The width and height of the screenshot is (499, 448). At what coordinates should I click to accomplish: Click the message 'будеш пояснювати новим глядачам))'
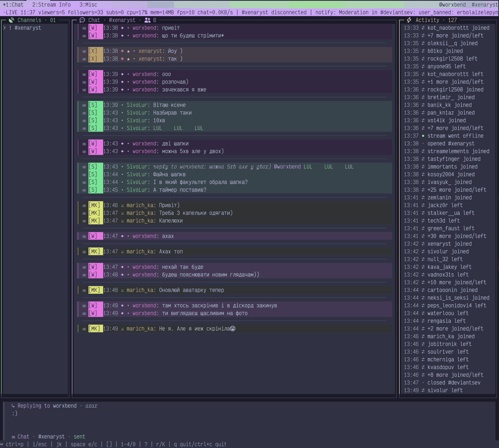(211, 275)
